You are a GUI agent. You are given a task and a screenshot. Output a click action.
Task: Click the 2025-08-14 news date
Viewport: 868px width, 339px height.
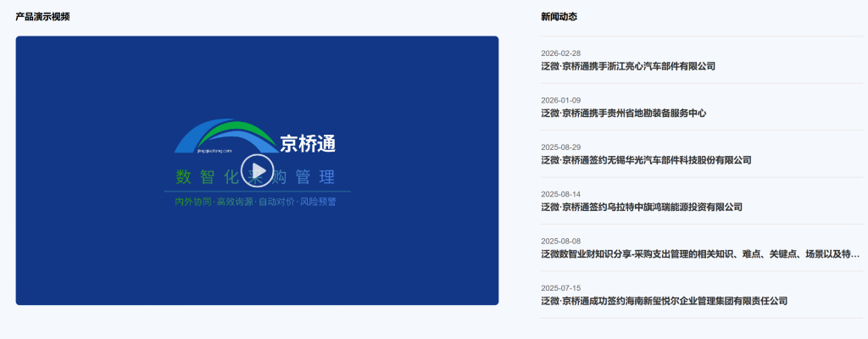pyautogui.click(x=561, y=194)
